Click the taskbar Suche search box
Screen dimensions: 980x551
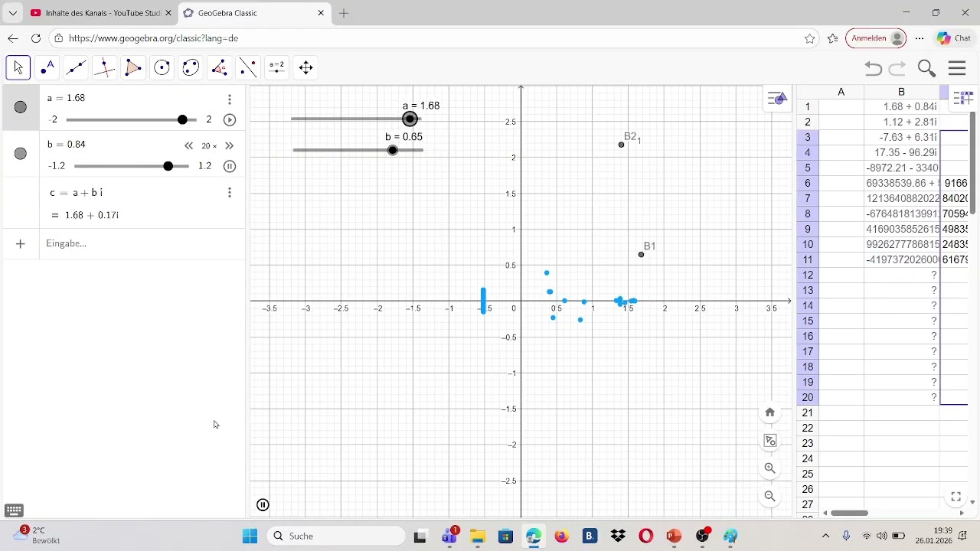[335, 536]
